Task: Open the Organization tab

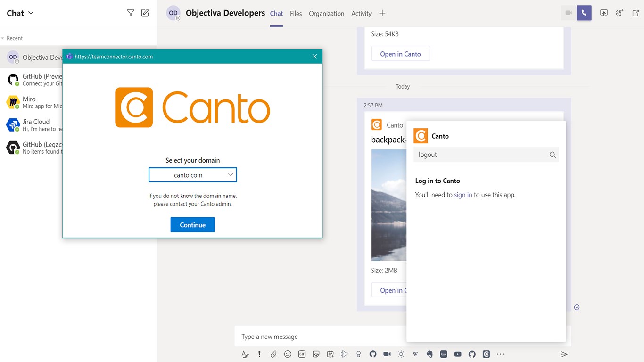Action: point(327,14)
